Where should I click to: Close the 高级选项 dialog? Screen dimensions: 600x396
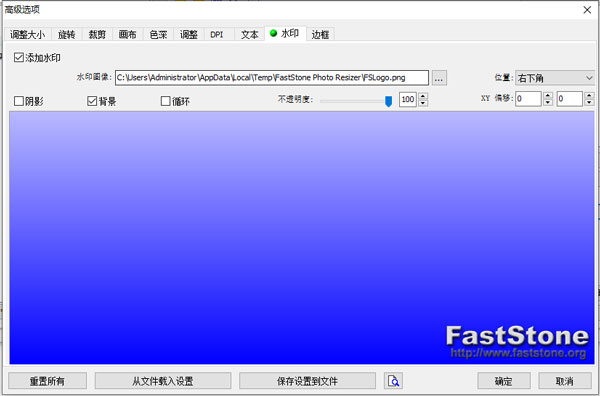(x=587, y=10)
